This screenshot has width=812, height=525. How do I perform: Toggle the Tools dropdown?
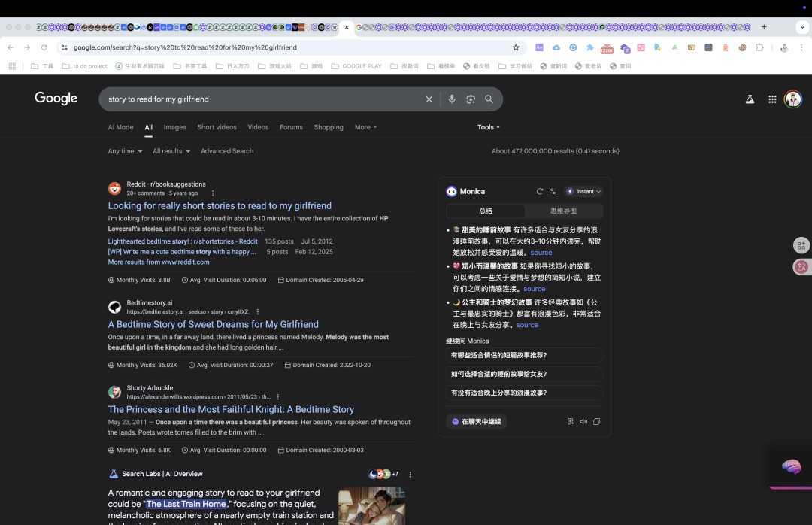click(x=489, y=127)
